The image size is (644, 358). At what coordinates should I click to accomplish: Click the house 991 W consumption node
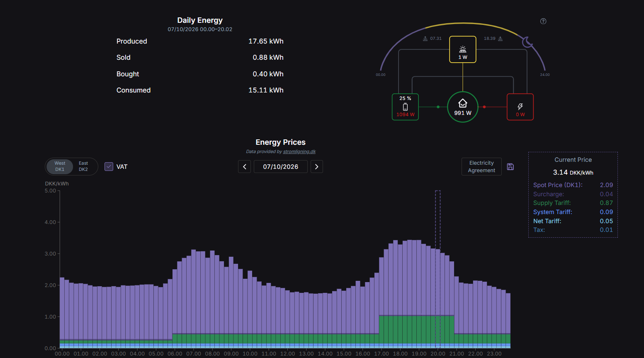463,107
